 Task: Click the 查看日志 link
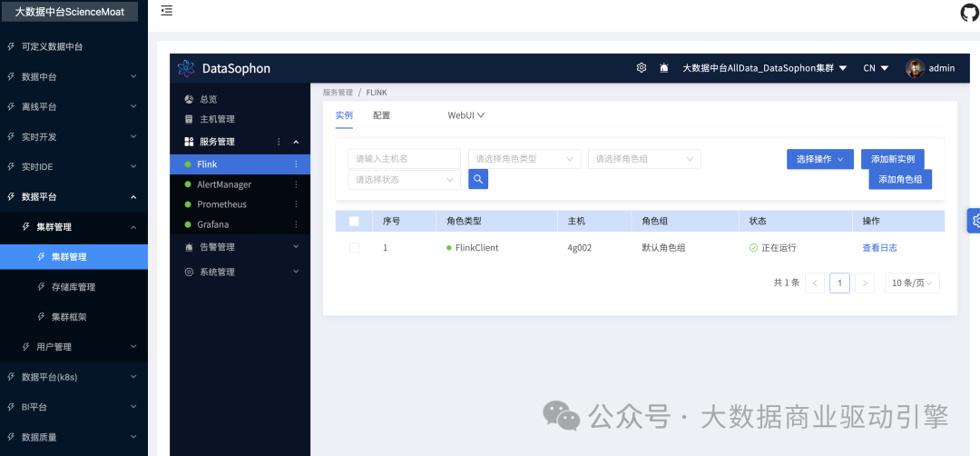(879, 248)
